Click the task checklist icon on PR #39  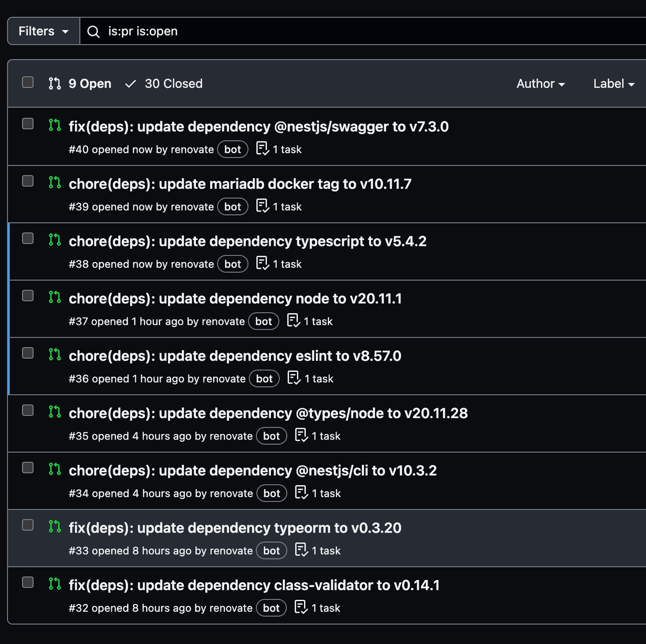(262, 206)
